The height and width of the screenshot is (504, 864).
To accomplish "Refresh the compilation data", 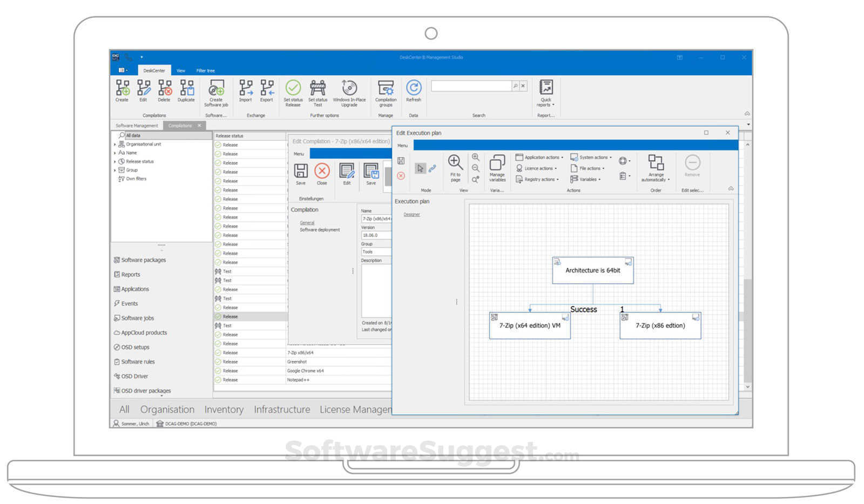I will click(x=414, y=92).
